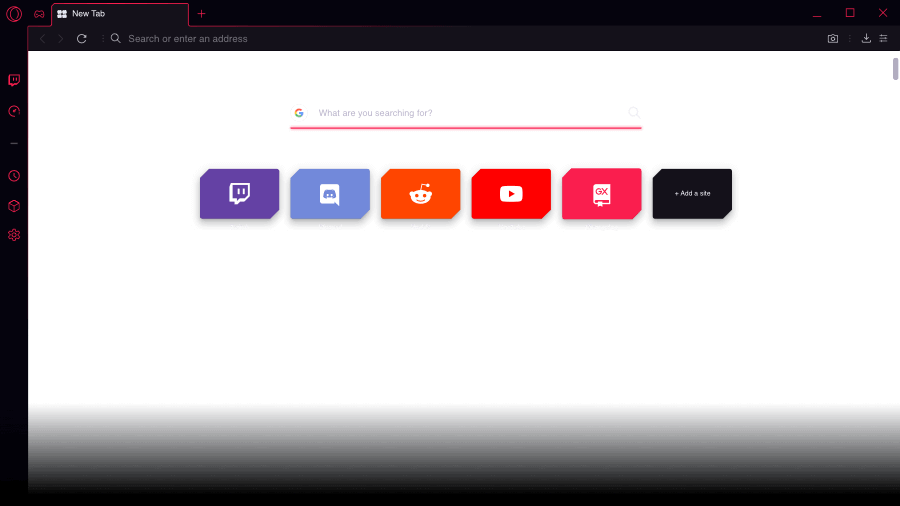Click the page vertical scrollbar thumb
The image size is (900, 506).
point(895,69)
